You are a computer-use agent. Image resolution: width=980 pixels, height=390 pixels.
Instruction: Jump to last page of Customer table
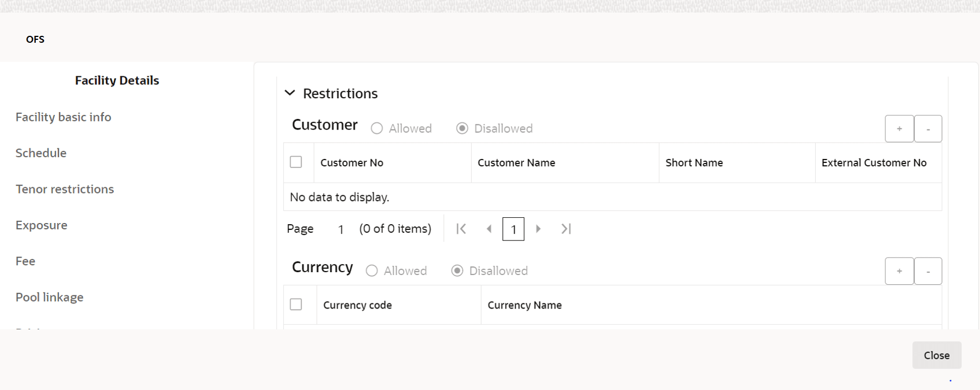[566, 229]
